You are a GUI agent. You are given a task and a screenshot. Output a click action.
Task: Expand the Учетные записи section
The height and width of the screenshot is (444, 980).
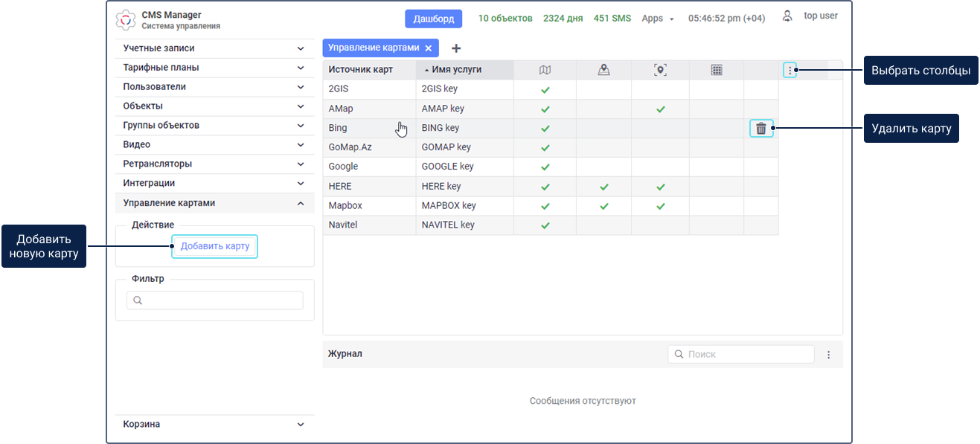point(214,48)
